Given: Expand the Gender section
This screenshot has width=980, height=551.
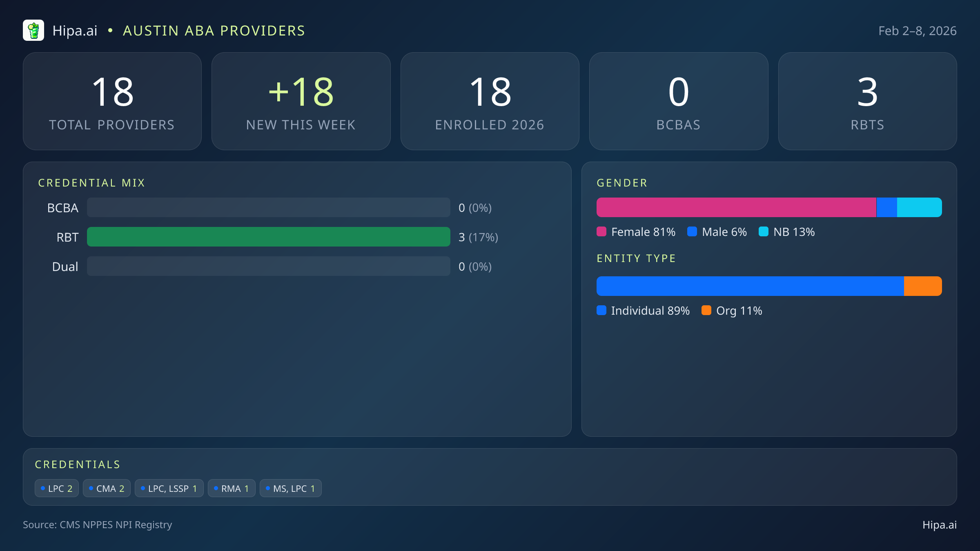Looking at the screenshot, I should tap(621, 182).
